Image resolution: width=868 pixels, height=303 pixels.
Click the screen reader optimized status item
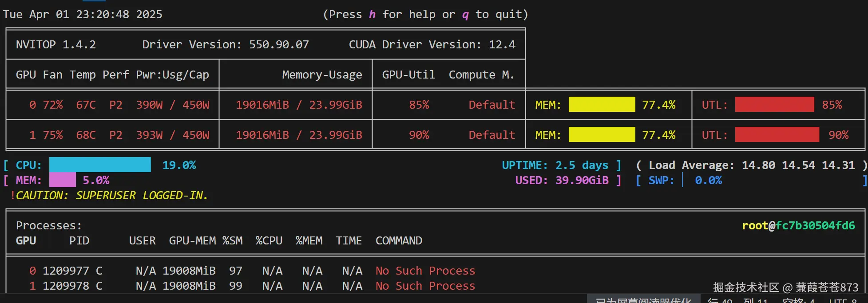(643, 300)
